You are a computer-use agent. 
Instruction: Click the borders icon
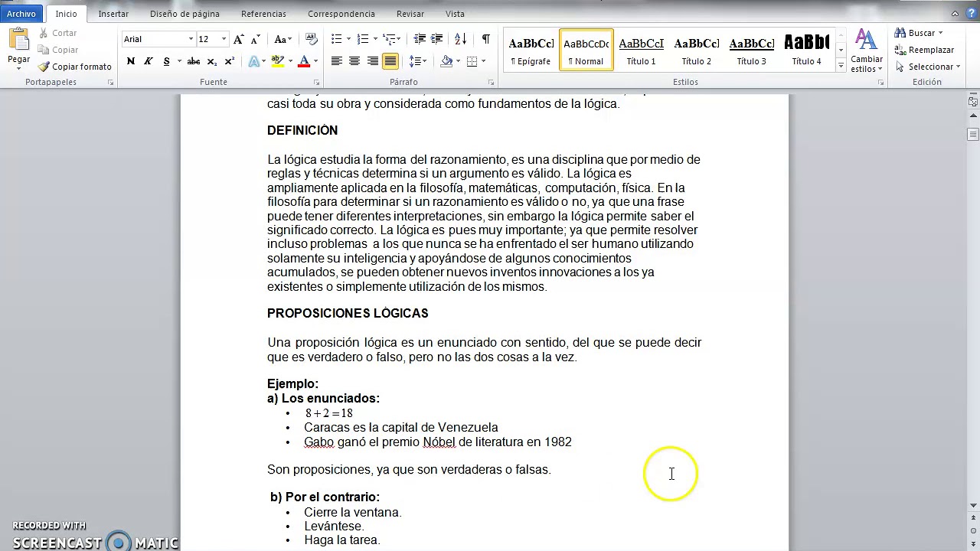[472, 61]
